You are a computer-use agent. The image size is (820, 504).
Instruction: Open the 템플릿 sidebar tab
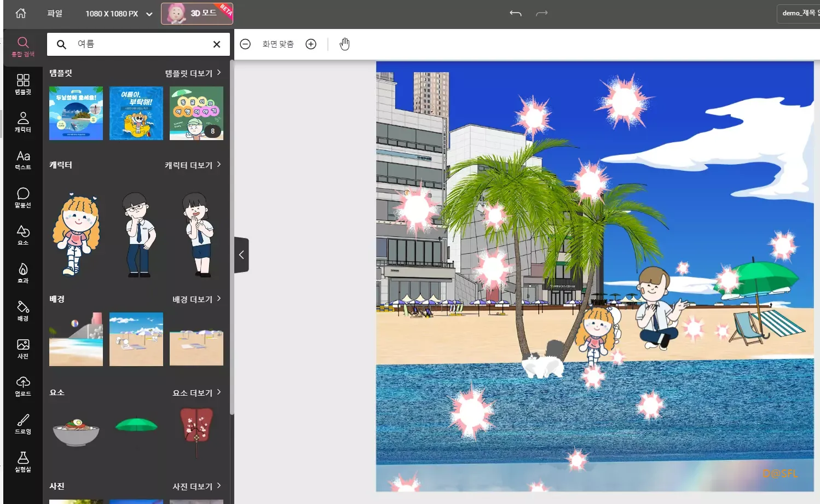tap(23, 85)
